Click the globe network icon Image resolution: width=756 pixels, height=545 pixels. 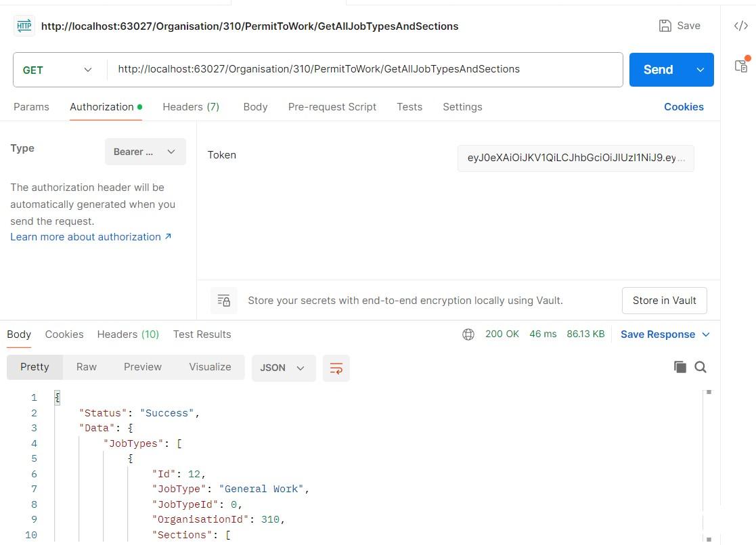tap(468, 334)
